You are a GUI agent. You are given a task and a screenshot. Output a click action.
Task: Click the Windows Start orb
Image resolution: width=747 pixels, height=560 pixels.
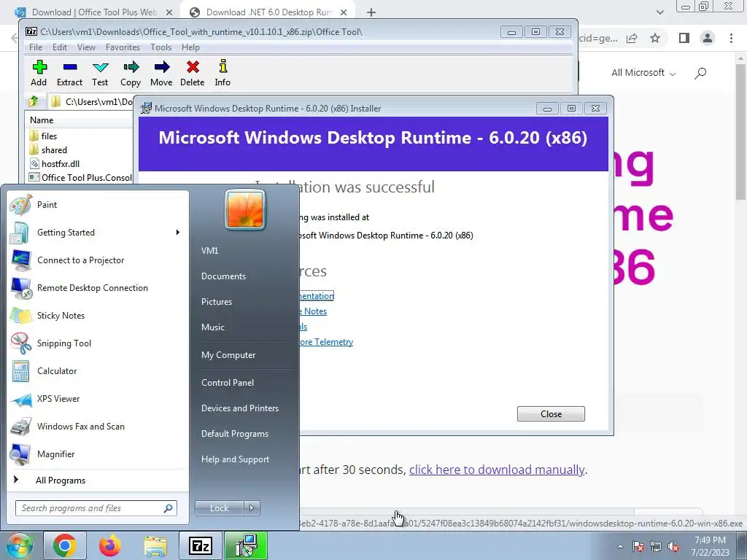click(18, 545)
